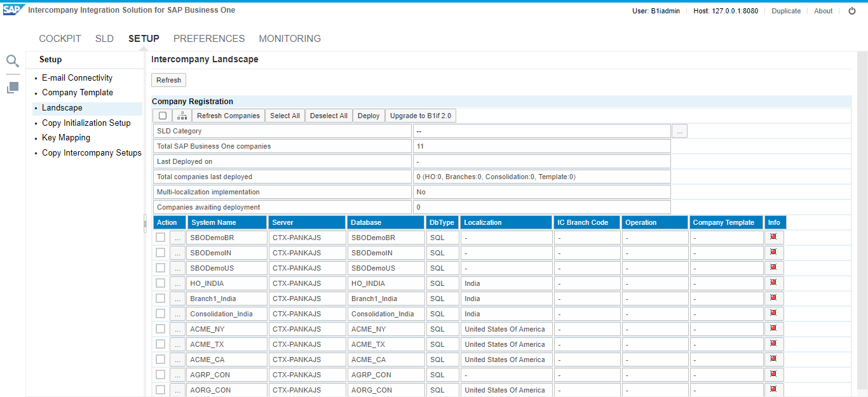Click the search magnifier icon in left sidebar
Image resolution: width=868 pixels, height=397 pixels.
13,61
